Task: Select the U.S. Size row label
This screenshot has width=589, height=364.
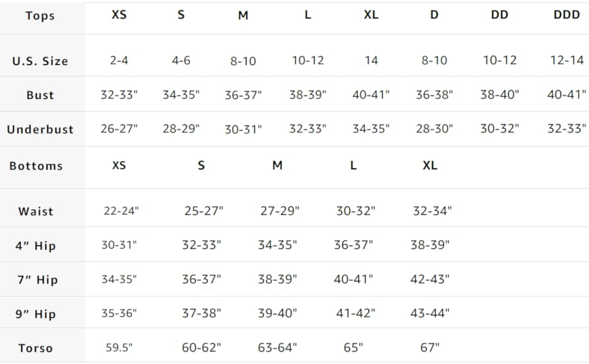Action: coord(40,61)
